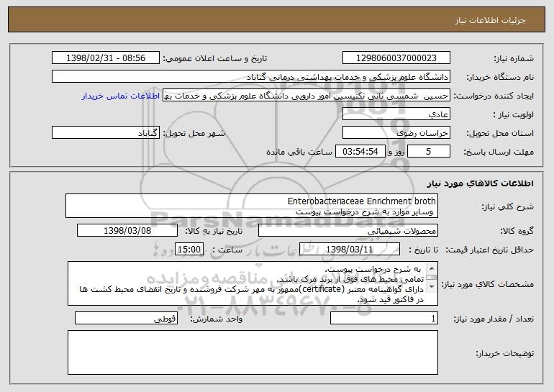Click the label حداقل تاریخ اعتبار قیمت

[490, 250]
